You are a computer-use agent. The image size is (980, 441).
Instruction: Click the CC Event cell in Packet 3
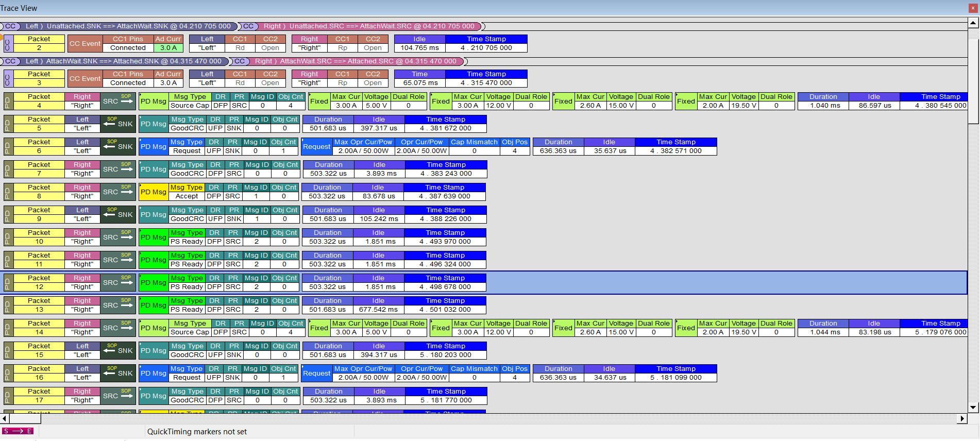(85, 78)
